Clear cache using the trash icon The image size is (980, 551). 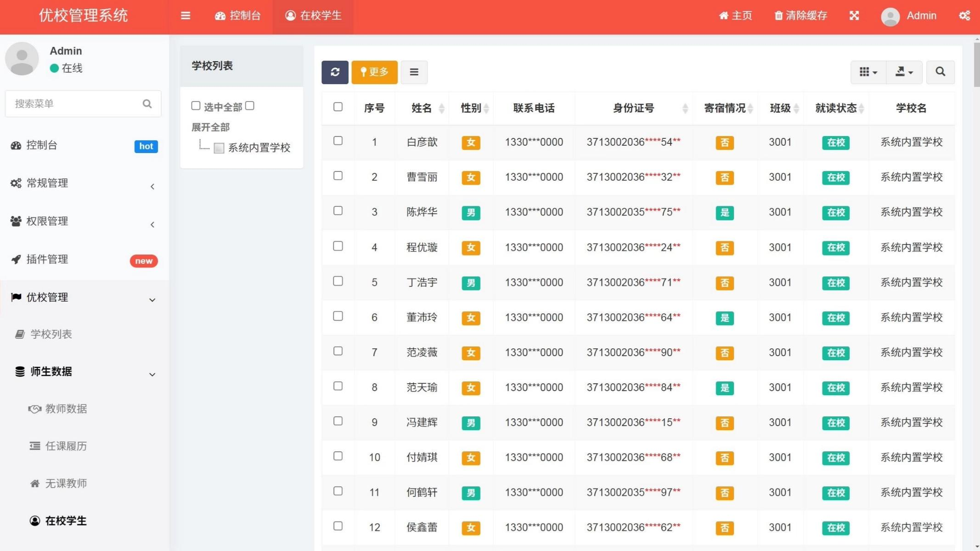tap(800, 15)
